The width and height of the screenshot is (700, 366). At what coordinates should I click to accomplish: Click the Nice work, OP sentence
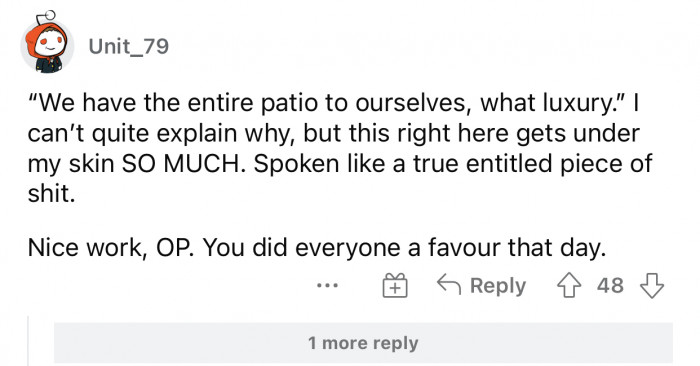tap(111, 248)
